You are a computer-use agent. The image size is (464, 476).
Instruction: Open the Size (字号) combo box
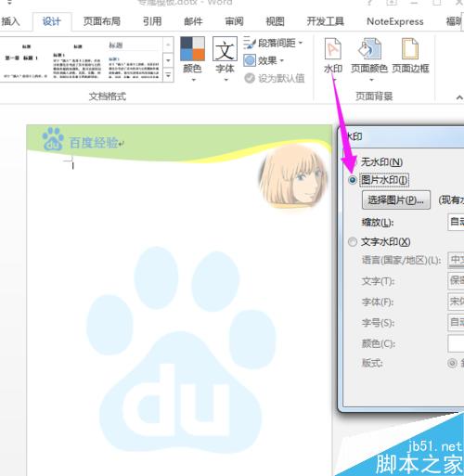tap(456, 323)
